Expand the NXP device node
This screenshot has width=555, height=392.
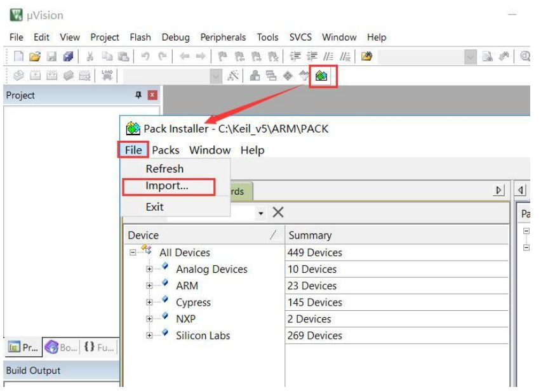149,319
